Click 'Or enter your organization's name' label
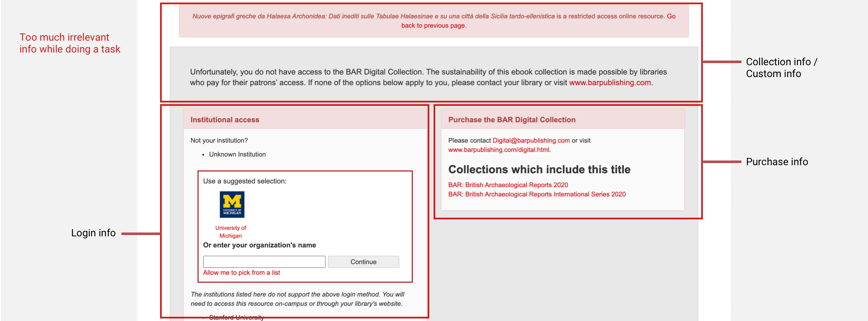 [x=260, y=245]
